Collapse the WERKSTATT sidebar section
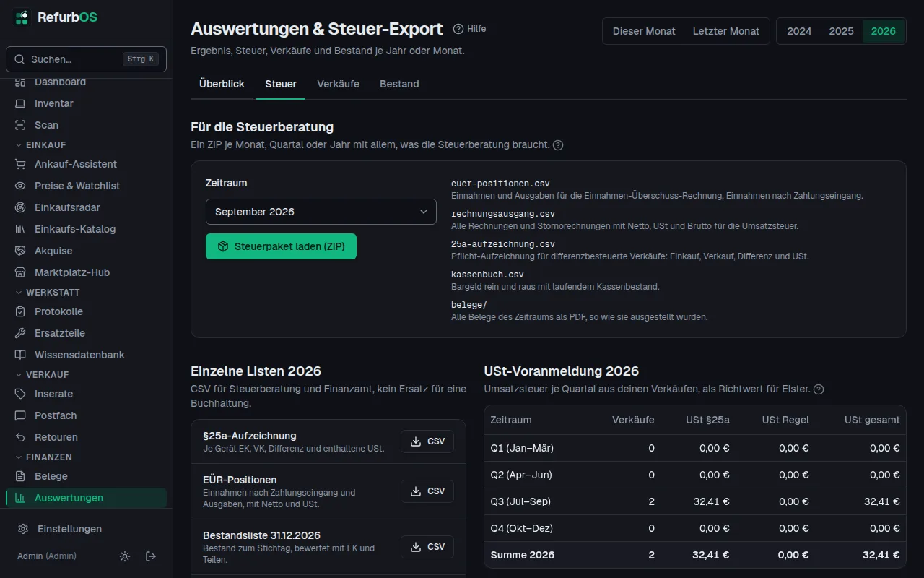 click(47, 293)
